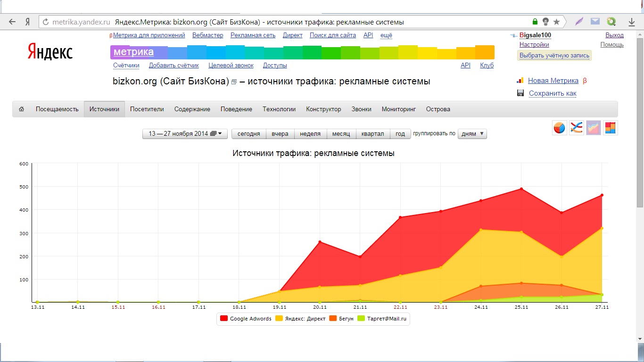
Task: Open the Посещаемость menu
Action: pos(57,109)
